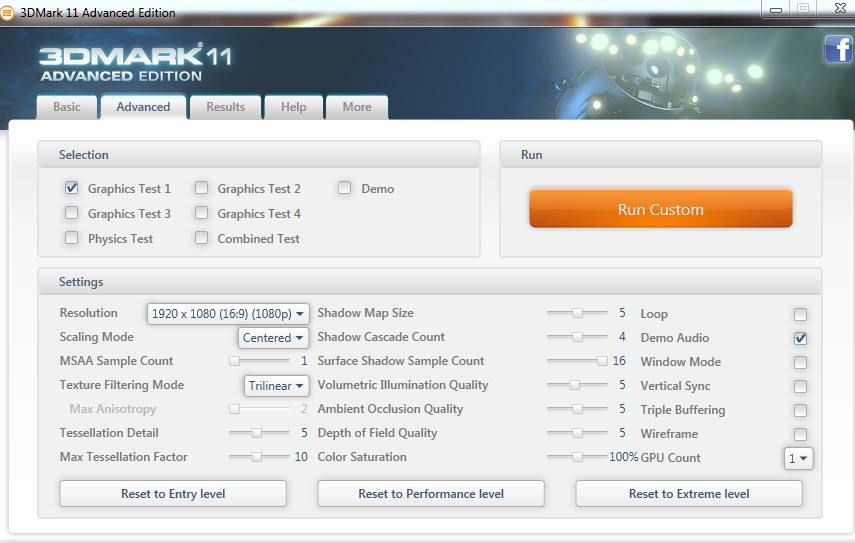This screenshot has width=855, height=543.
Task: Adjust Depth of Field Quality slider
Action: coord(577,433)
